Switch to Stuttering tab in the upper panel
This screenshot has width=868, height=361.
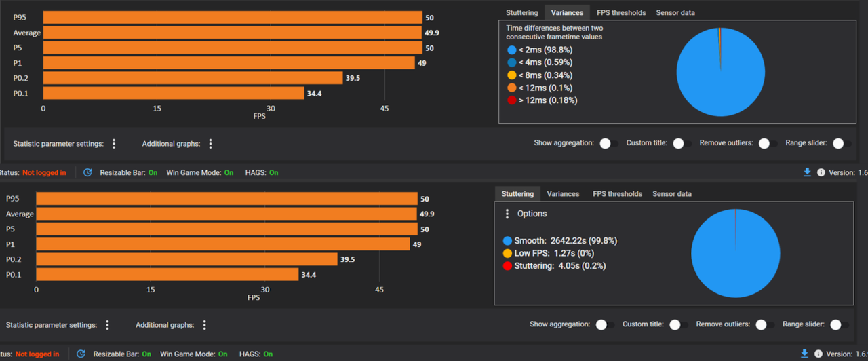pyautogui.click(x=521, y=12)
